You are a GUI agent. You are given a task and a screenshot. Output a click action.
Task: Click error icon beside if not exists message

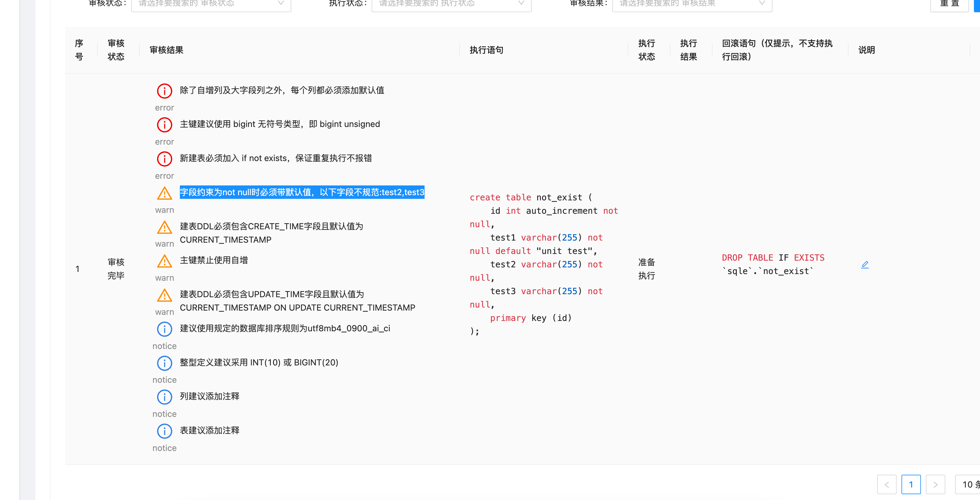tap(164, 159)
